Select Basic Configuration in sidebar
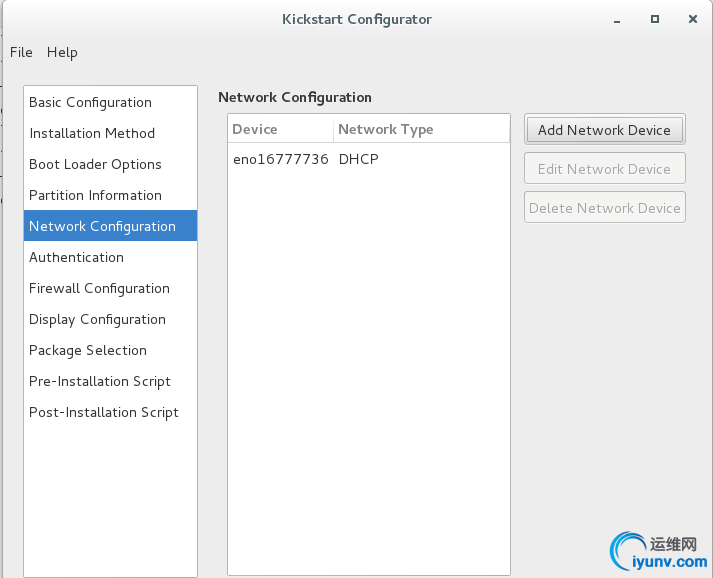The image size is (713, 578). (90, 102)
